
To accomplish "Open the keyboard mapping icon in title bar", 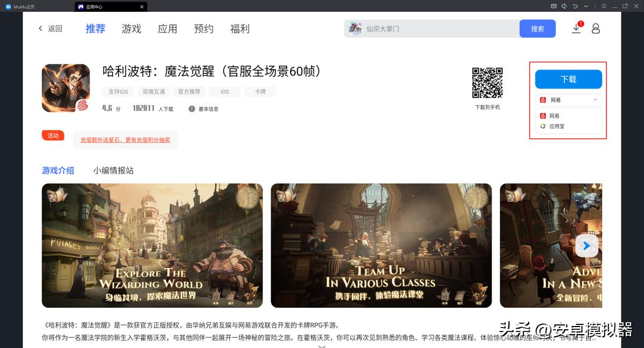I will (553, 6).
